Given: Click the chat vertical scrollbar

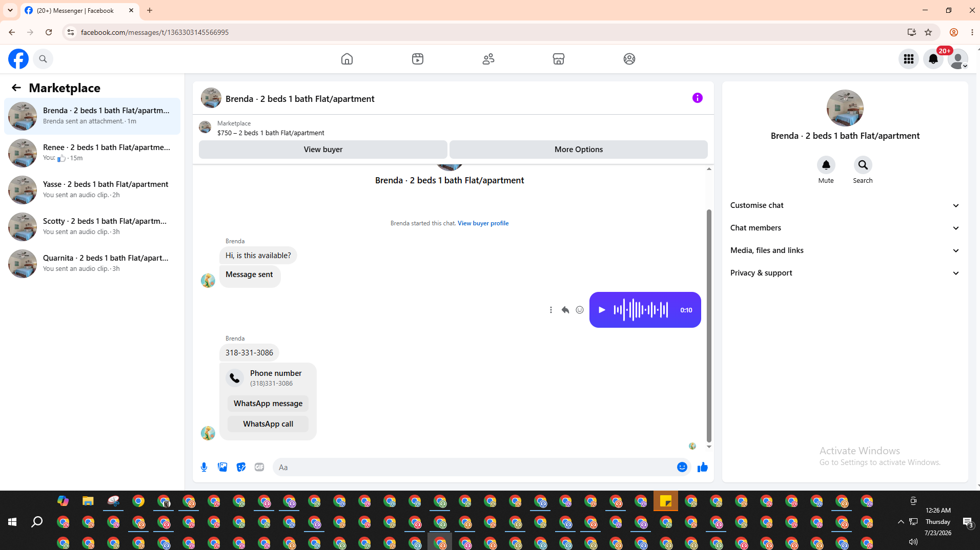Looking at the screenshot, I should tap(709, 325).
